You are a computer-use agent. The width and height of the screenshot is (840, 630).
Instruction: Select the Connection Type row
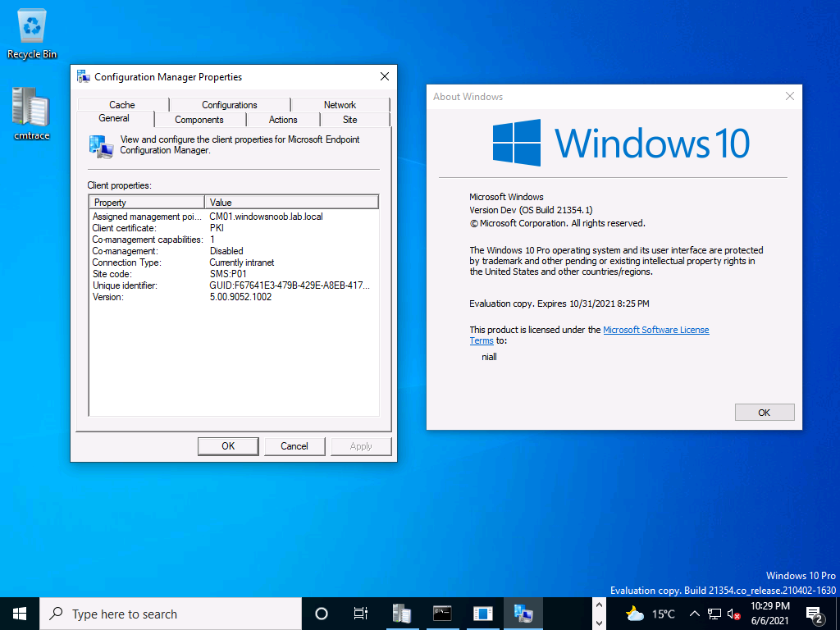[x=234, y=262]
